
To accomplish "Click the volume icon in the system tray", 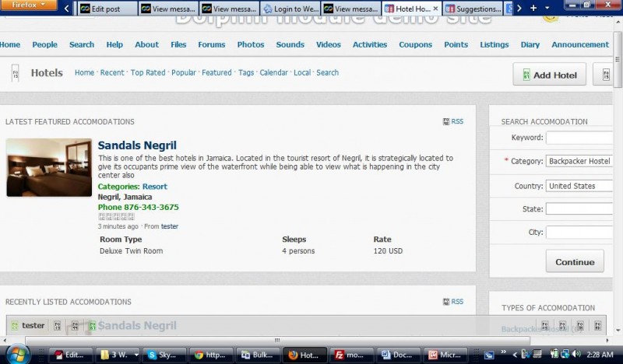I will [576, 354].
